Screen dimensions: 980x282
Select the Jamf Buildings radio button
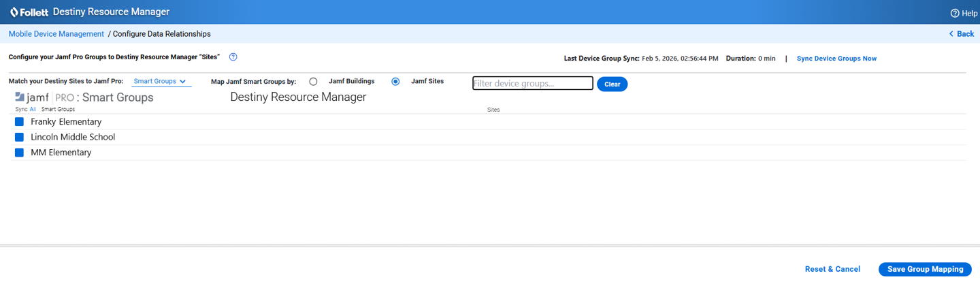313,82
